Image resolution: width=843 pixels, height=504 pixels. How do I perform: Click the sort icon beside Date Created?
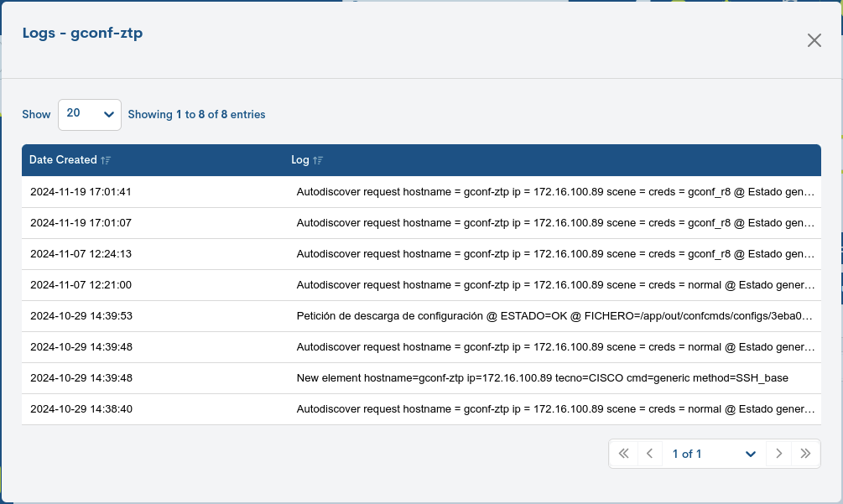click(106, 160)
